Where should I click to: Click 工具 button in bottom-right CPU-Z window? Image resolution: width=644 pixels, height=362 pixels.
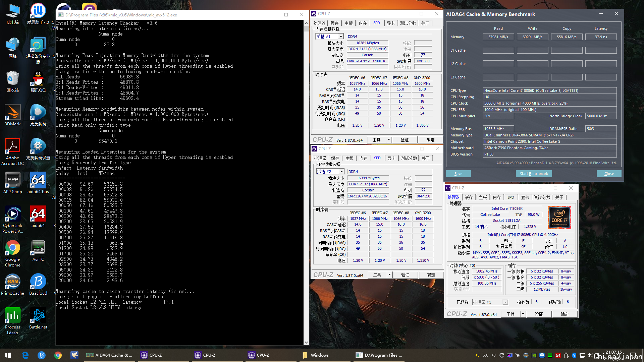point(511,314)
